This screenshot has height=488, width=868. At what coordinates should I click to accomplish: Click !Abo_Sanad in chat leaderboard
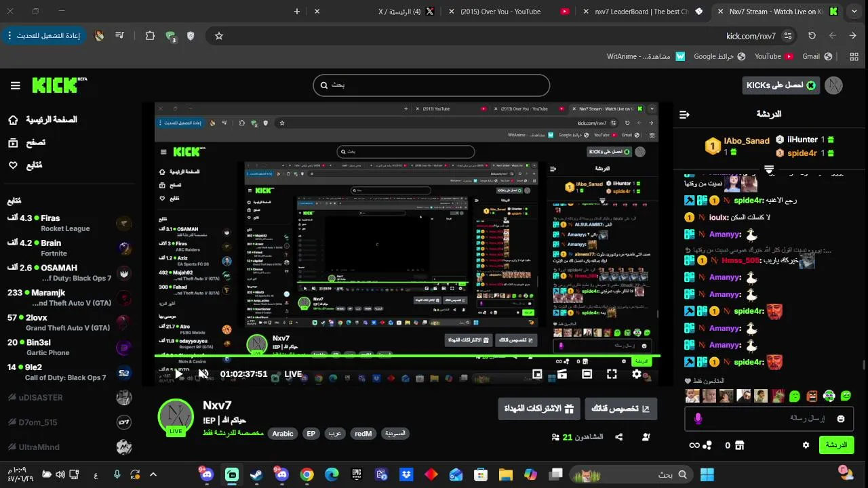click(x=747, y=141)
